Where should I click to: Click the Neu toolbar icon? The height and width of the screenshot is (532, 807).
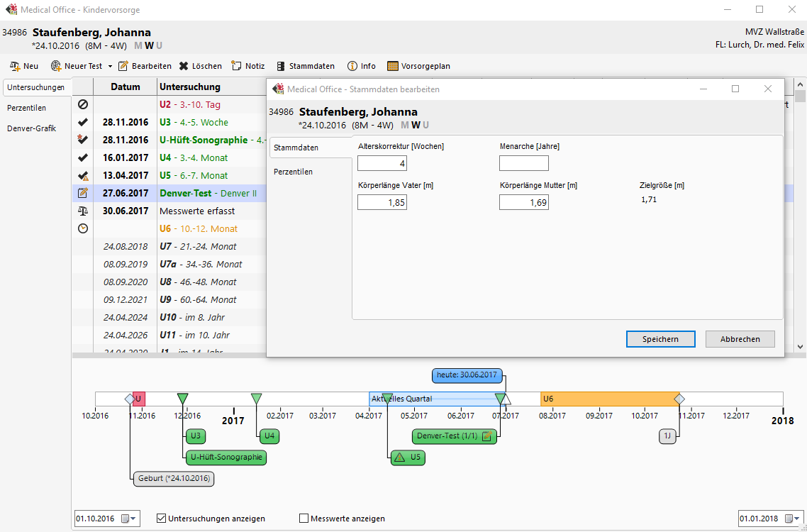click(15, 66)
